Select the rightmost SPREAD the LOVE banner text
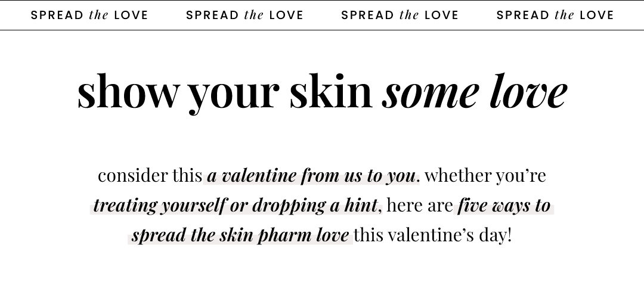 point(555,15)
